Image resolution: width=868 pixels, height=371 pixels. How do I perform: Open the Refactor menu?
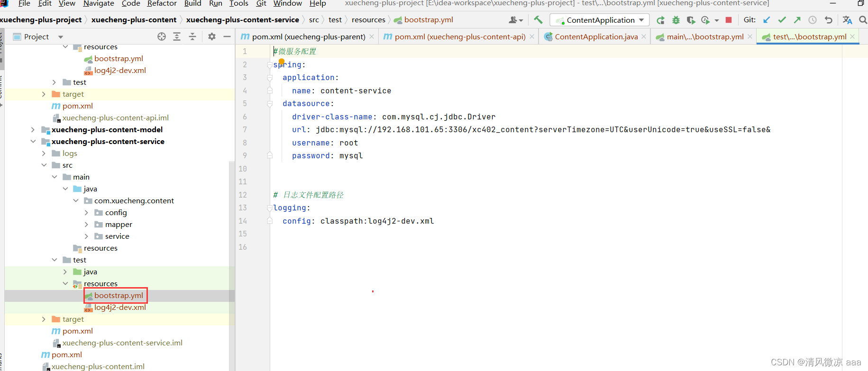(162, 3)
